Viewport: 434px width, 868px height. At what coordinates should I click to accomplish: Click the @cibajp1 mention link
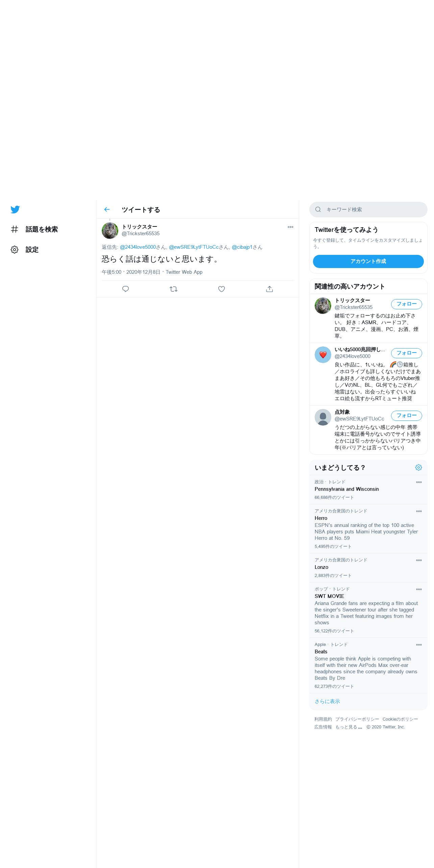(x=242, y=247)
